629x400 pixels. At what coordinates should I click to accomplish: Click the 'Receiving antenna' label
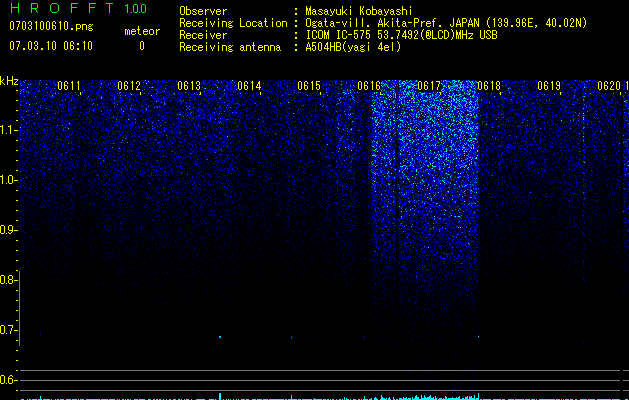pos(230,47)
